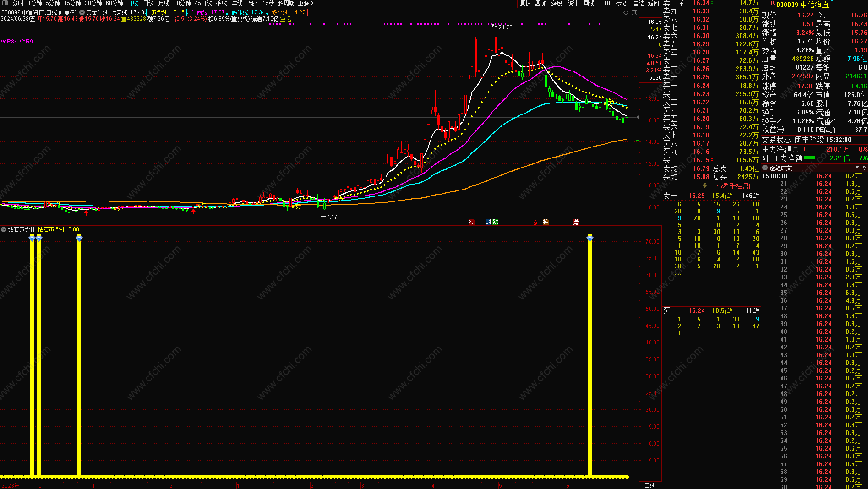Click the 港 event marker
The height and width of the screenshot is (489, 868).
click(576, 222)
